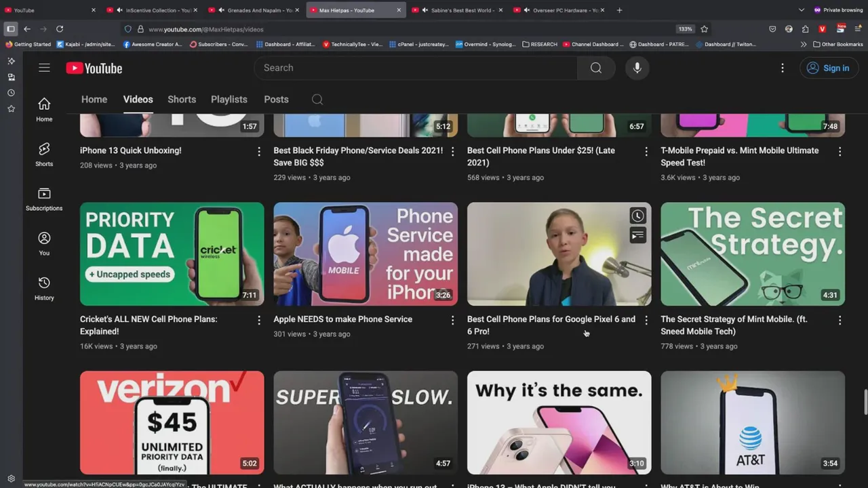
Task: Toggle the browser sidebar panel button
Action: (10, 29)
